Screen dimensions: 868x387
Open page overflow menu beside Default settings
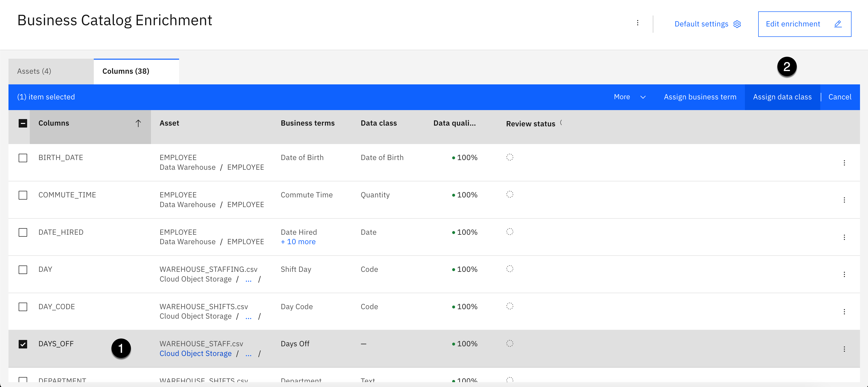[x=637, y=23]
